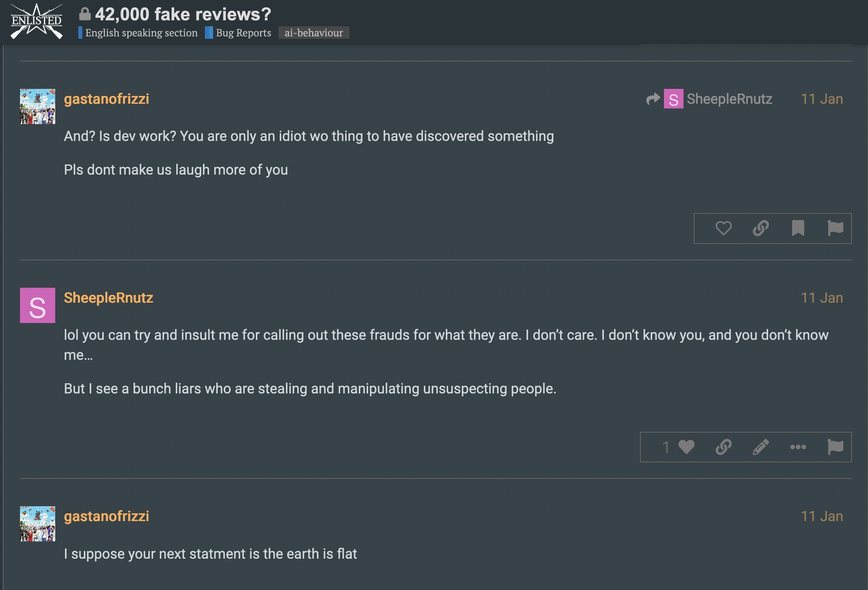Open the ai-behaviour tag
Screen dimensions: 868x590
pos(314,32)
